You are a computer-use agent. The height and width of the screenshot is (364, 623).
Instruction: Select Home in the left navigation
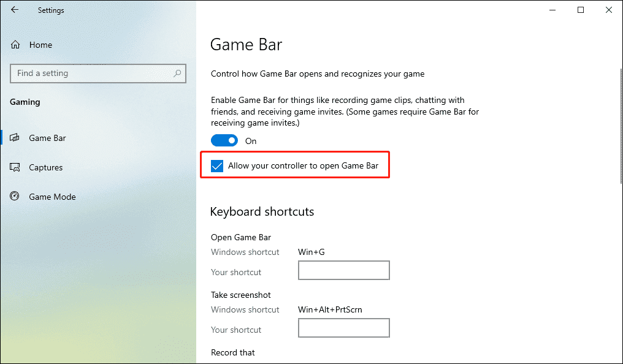40,44
